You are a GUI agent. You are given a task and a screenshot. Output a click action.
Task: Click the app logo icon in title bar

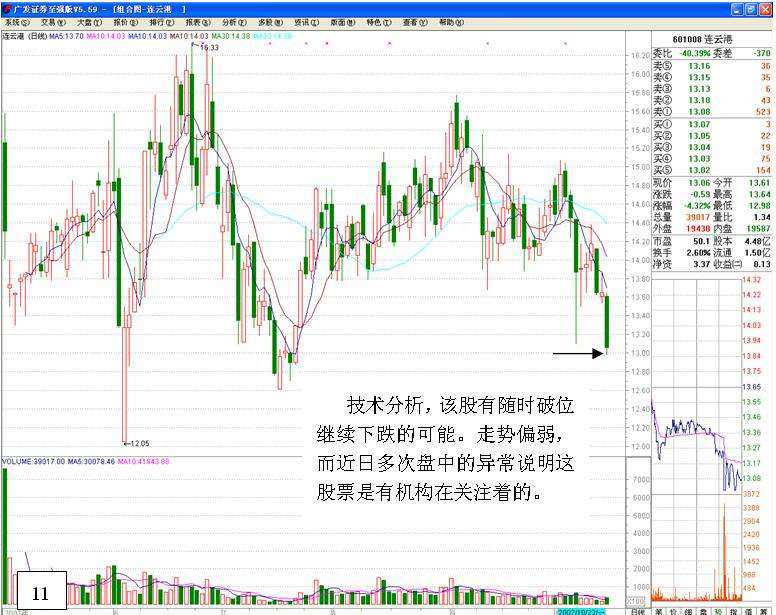click(7, 9)
